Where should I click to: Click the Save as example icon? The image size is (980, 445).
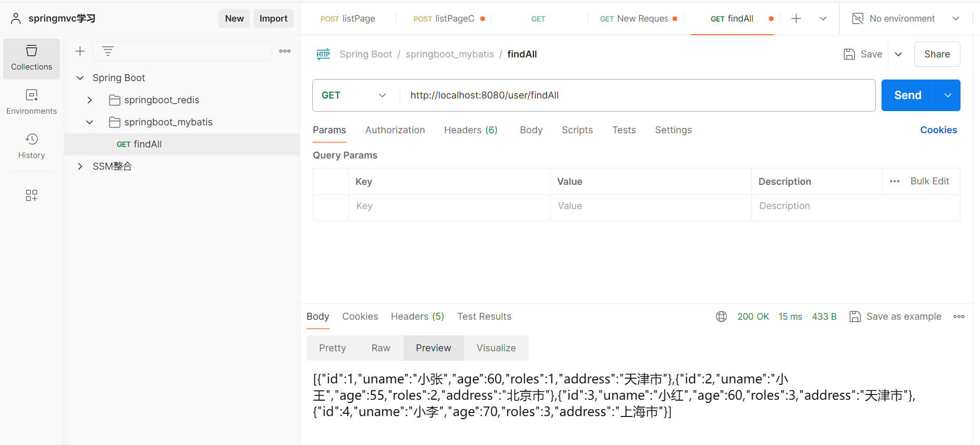point(855,317)
